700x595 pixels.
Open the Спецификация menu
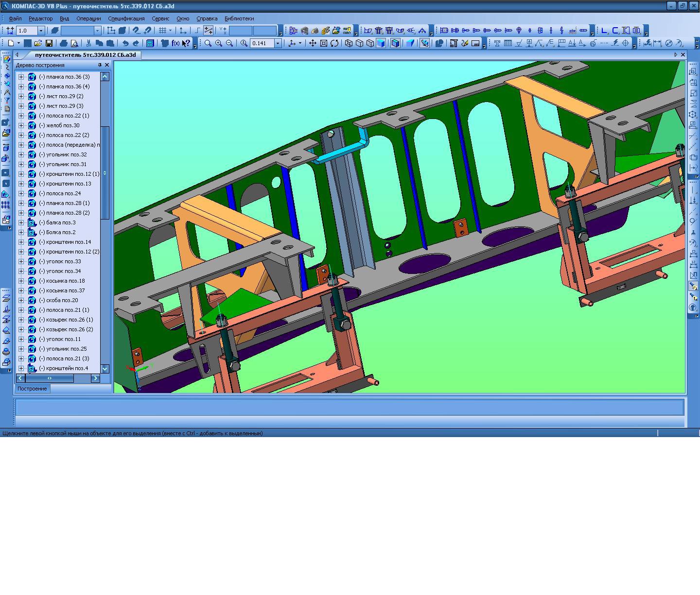coord(126,18)
